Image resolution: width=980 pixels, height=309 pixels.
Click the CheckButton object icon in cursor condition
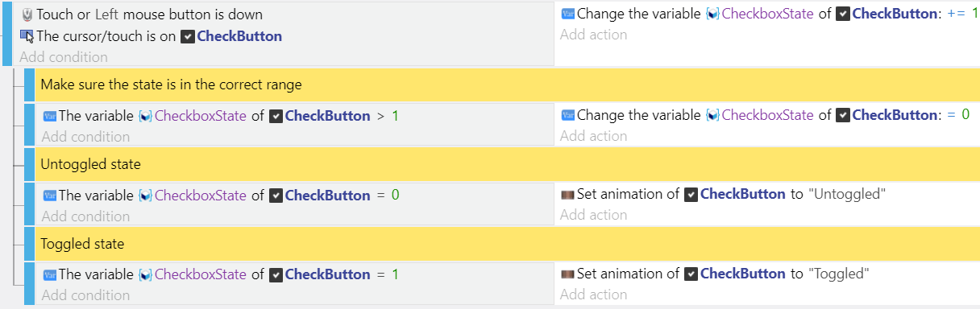(x=187, y=36)
